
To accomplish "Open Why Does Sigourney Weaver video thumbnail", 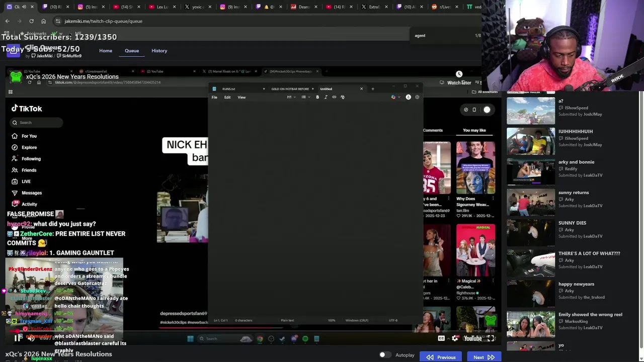I will pyautogui.click(x=475, y=167).
